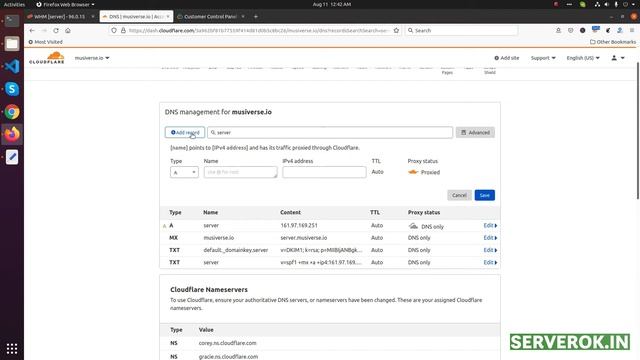Image resolution: width=640 pixels, height=360 pixels.
Task: Open the Other Bookmarks folder
Action: click(x=613, y=42)
